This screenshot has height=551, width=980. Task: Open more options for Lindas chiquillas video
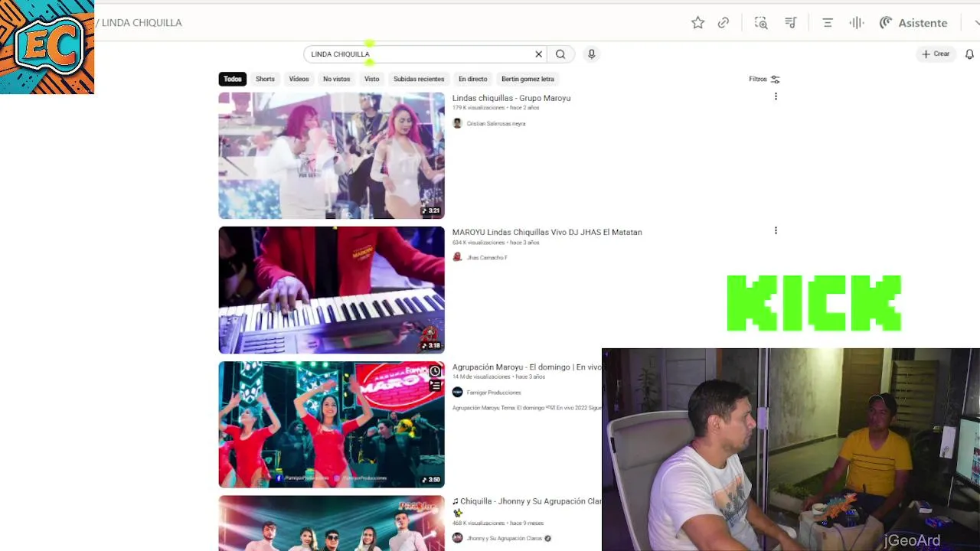coord(776,96)
